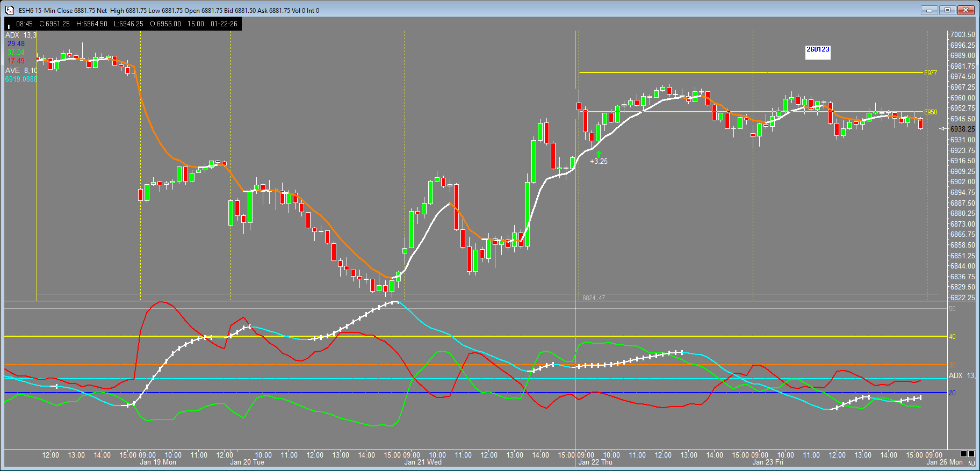The height and width of the screenshot is (471, 980).
Task: Click the EW application icon in title bar
Action: [9, 10]
